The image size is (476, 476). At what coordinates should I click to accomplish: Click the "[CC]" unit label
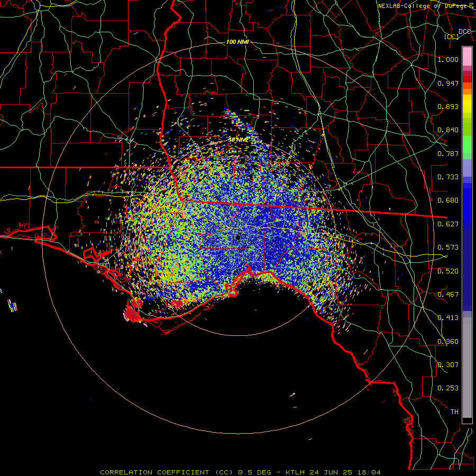pyautogui.click(x=452, y=36)
